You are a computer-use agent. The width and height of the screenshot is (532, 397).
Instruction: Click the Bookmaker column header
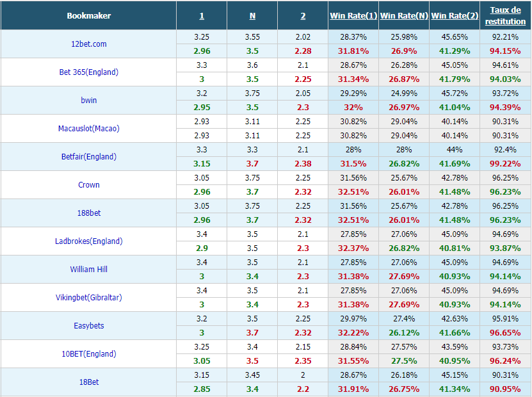(x=88, y=15)
